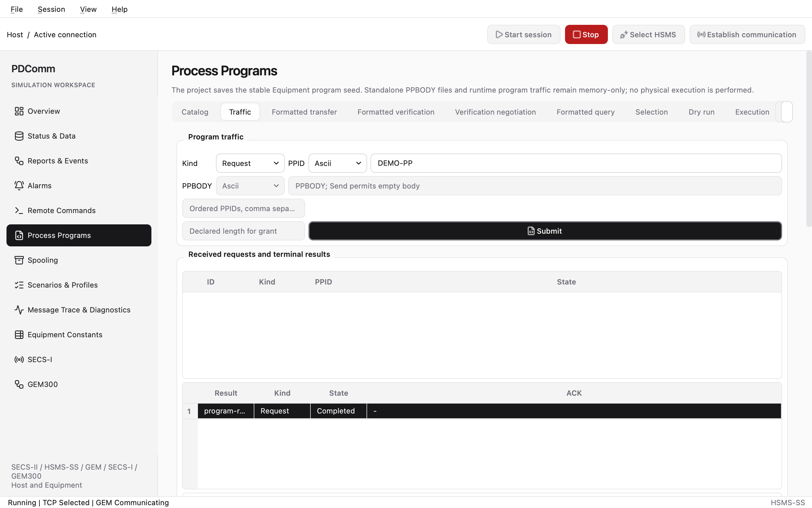Viewport: 812px width, 508px height.
Task: Open the Formatted verification tab
Action: [x=396, y=112]
